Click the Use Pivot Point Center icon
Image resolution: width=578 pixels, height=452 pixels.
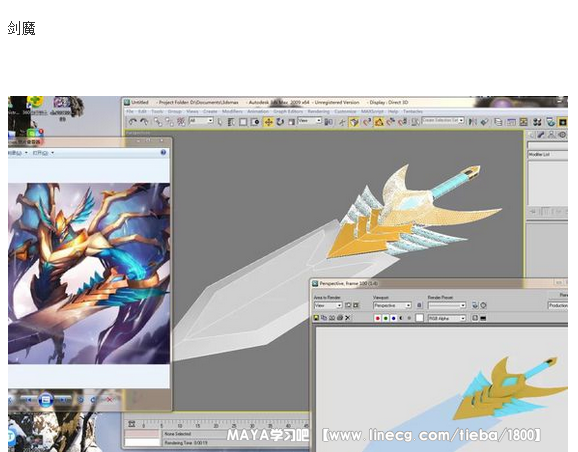tap(328, 122)
